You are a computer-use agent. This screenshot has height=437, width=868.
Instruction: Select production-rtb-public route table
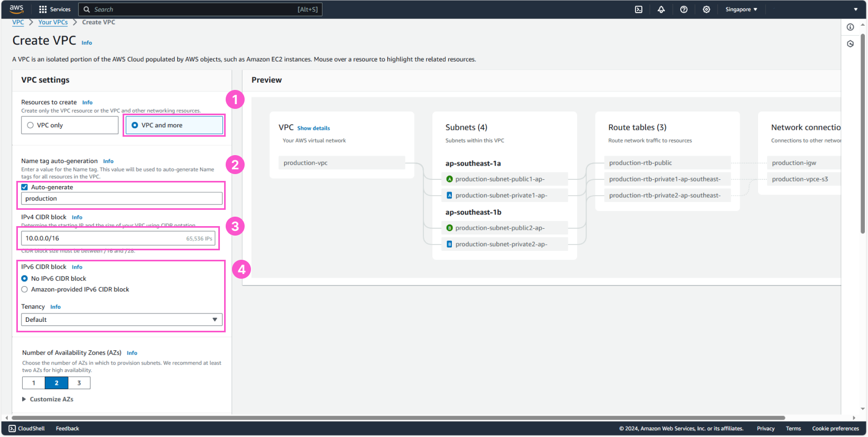pyautogui.click(x=668, y=163)
